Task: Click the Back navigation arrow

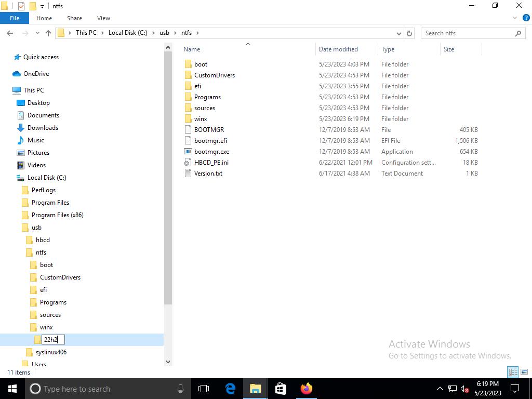Action: tap(10, 33)
